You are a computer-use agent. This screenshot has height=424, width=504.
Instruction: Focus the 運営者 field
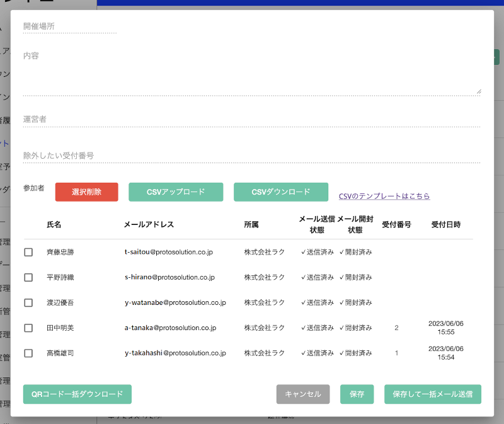pyautogui.click(x=251, y=120)
